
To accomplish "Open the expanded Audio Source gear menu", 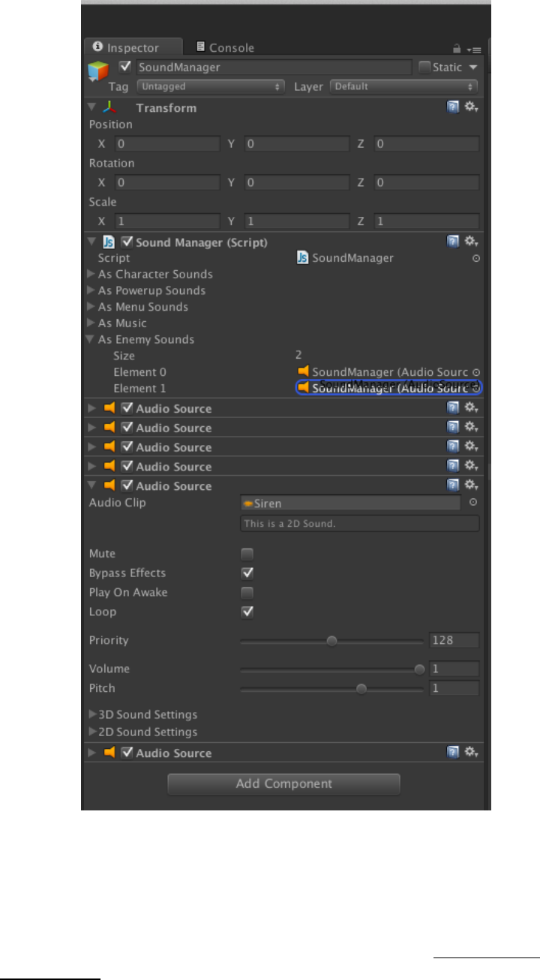I will coord(472,485).
